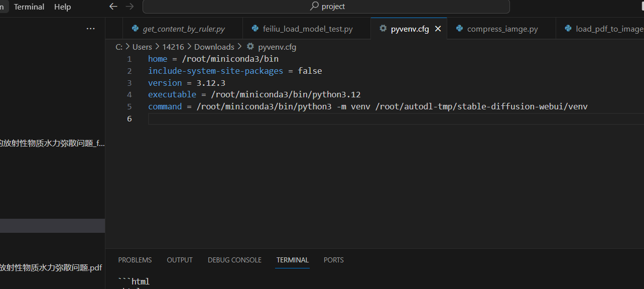Open the PORTS panel tab

tap(334, 260)
